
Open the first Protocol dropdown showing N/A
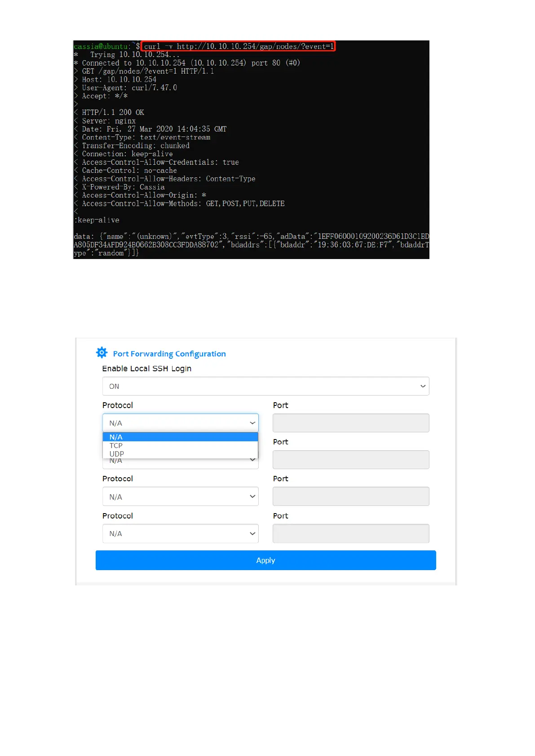[180, 423]
